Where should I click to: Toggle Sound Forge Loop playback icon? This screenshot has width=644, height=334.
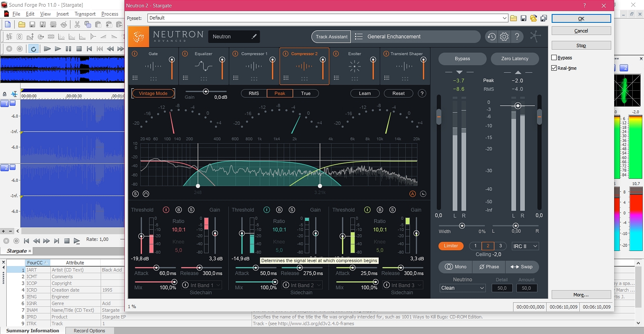point(33,49)
